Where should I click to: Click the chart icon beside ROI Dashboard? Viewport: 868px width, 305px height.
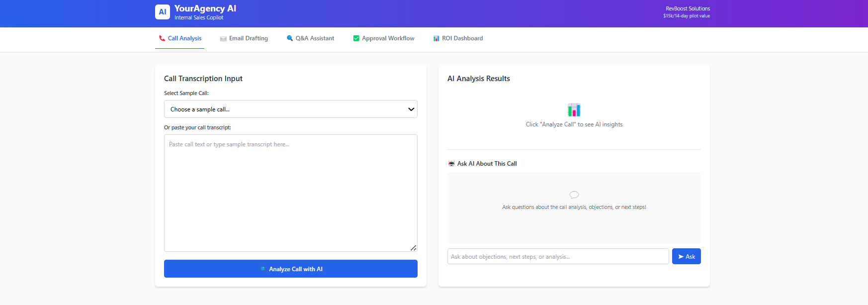[x=436, y=38]
